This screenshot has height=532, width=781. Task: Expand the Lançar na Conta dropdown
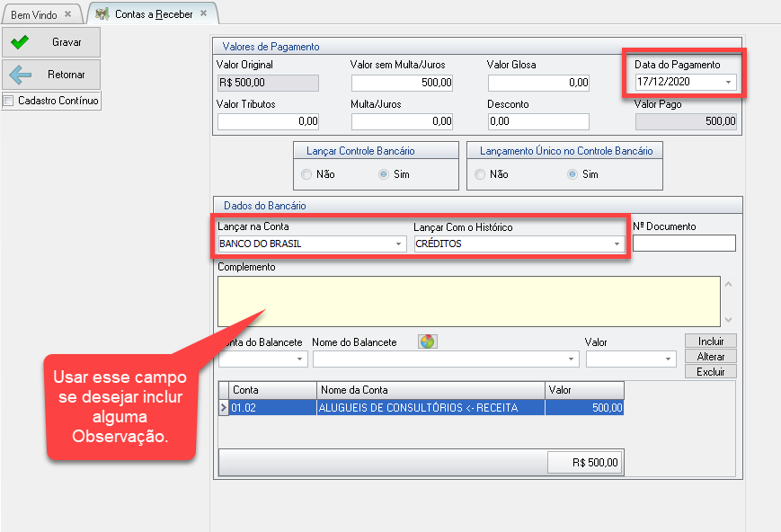click(x=398, y=244)
